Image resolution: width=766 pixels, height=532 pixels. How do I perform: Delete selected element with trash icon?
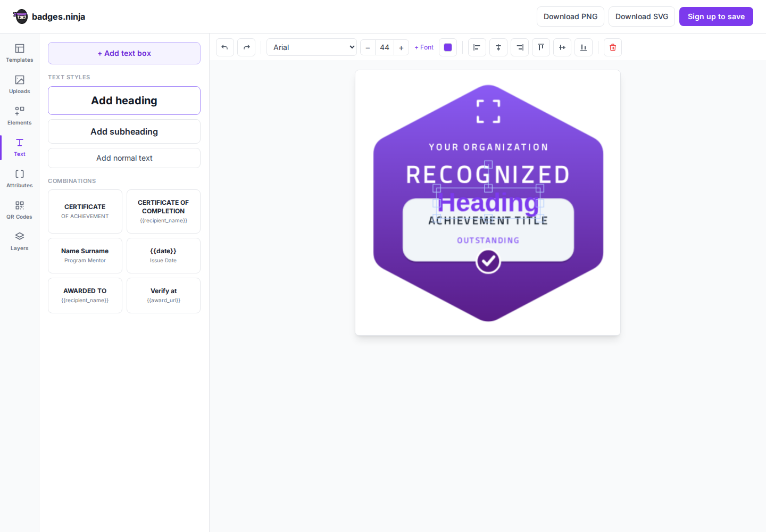point(613,47)
